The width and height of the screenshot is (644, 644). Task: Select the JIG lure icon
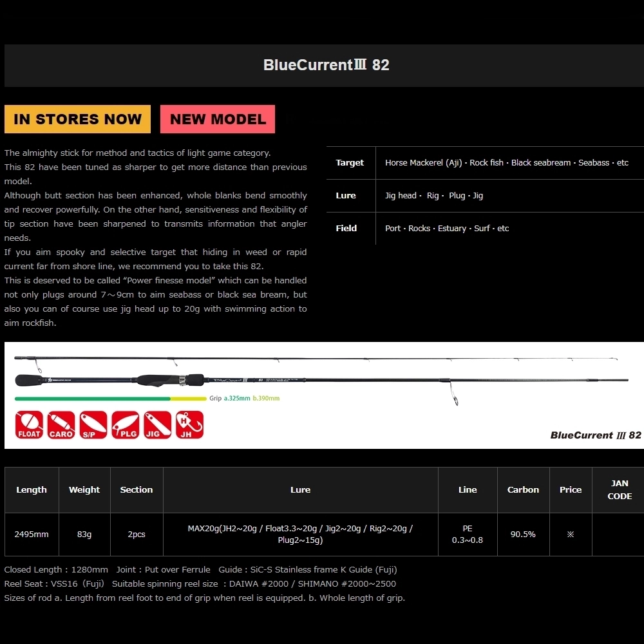click(x=158, y=424)
